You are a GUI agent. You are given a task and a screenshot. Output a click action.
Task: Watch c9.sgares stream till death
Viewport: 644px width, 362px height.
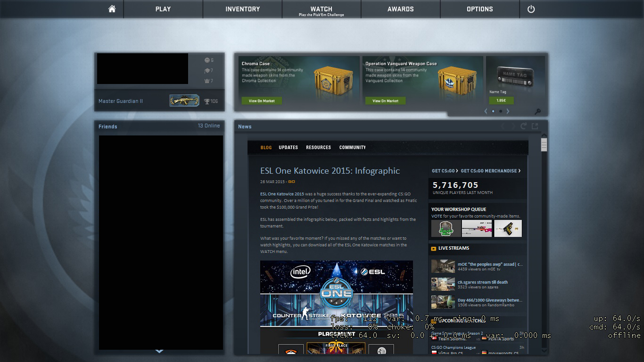pos(482,282)
